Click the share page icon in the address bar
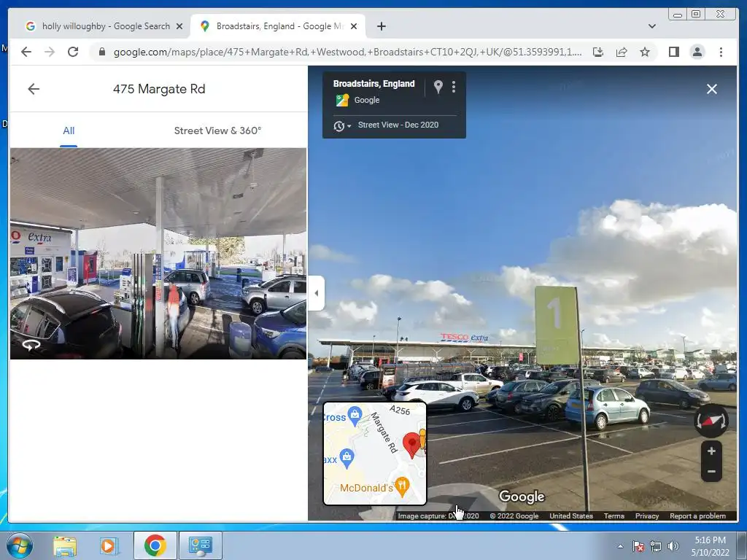 [x=622, y=52]
